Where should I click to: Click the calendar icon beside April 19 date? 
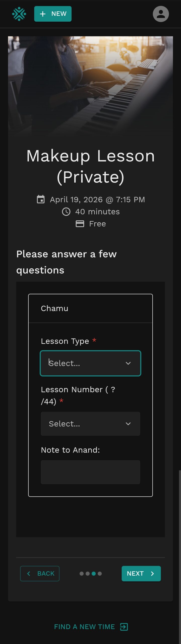point(41,199)
